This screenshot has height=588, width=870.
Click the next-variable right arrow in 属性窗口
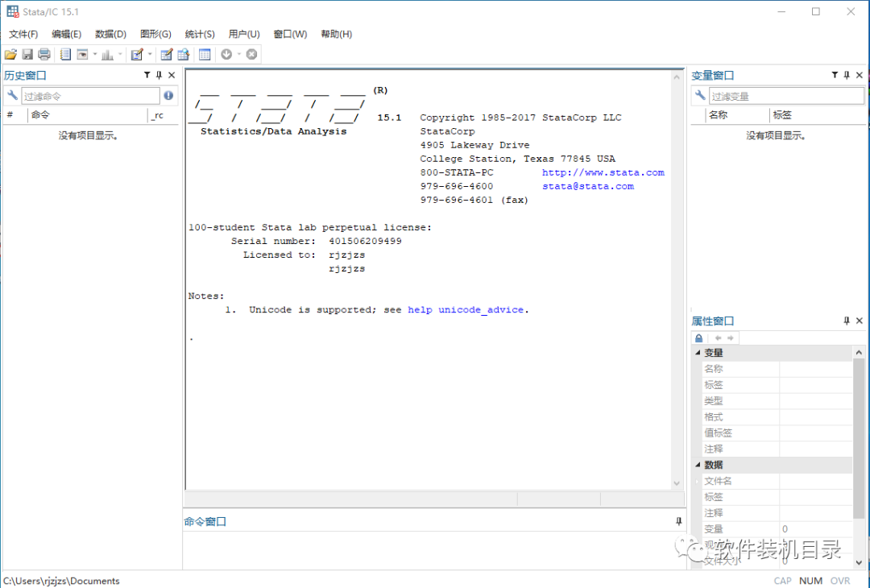tap(730, 337)
